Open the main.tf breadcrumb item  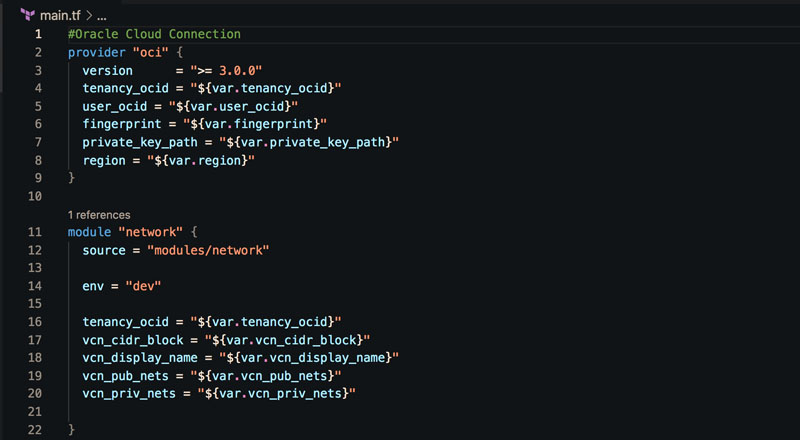pos(58,14)
